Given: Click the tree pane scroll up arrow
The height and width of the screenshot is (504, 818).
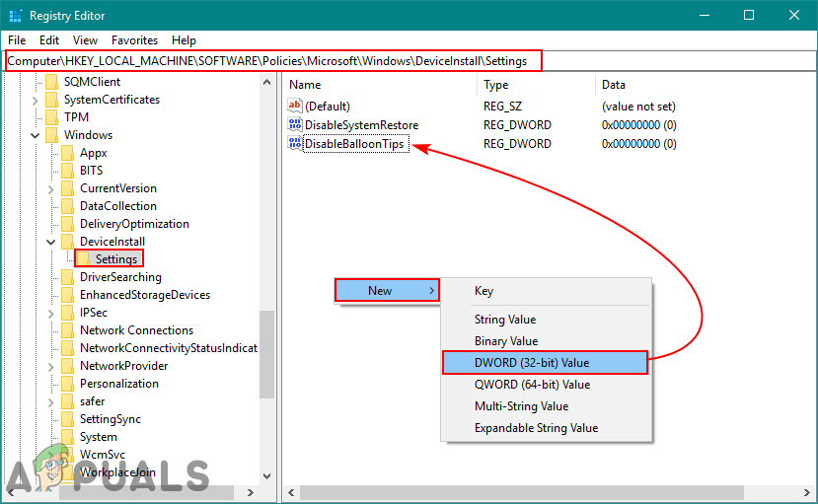Looking at the screenshot, I should point(266,82).
